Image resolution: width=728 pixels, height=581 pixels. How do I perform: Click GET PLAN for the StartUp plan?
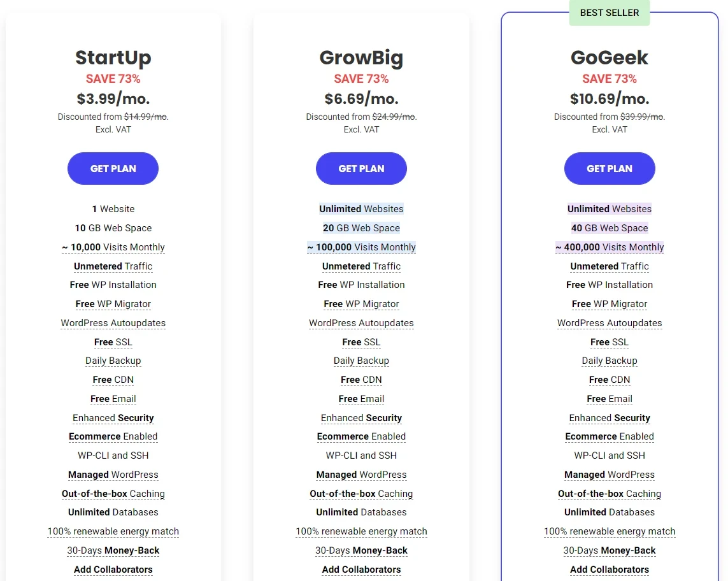(x=113, y=169)
